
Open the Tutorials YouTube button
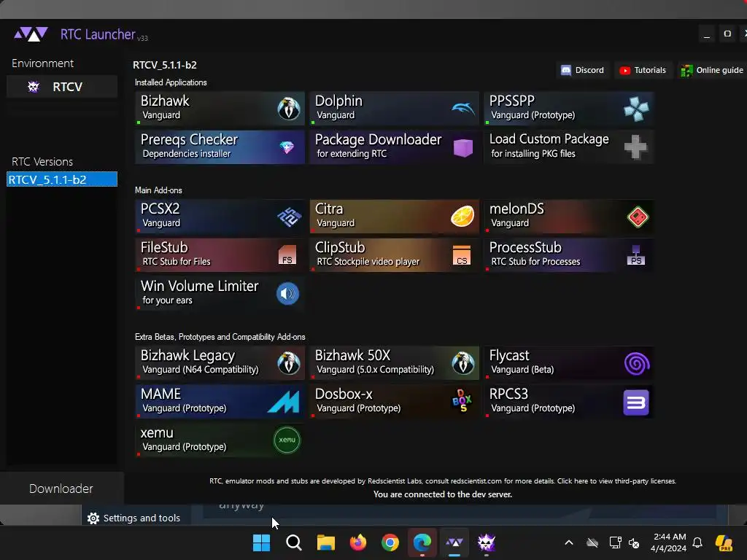click(x=643, y=70)
